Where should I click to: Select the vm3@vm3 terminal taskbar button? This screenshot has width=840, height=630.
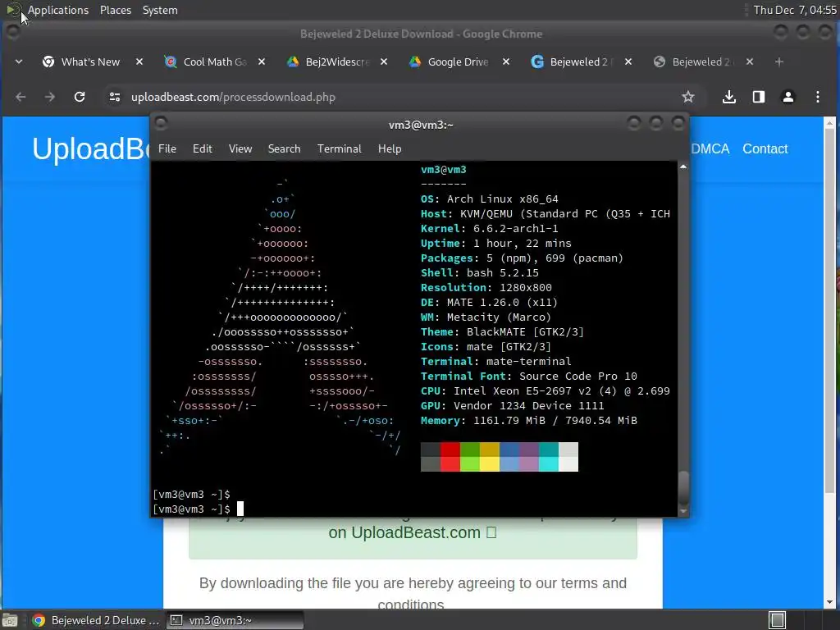pos(235,620)
